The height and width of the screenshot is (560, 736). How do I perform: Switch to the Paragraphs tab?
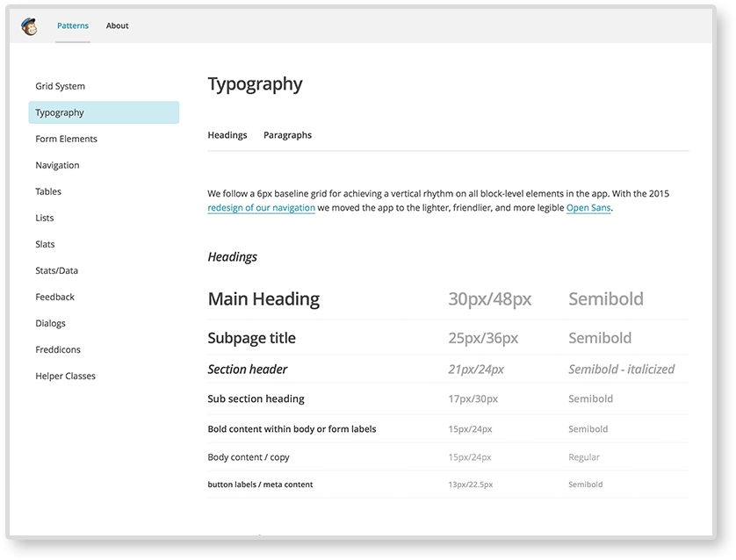click(287, 134)
